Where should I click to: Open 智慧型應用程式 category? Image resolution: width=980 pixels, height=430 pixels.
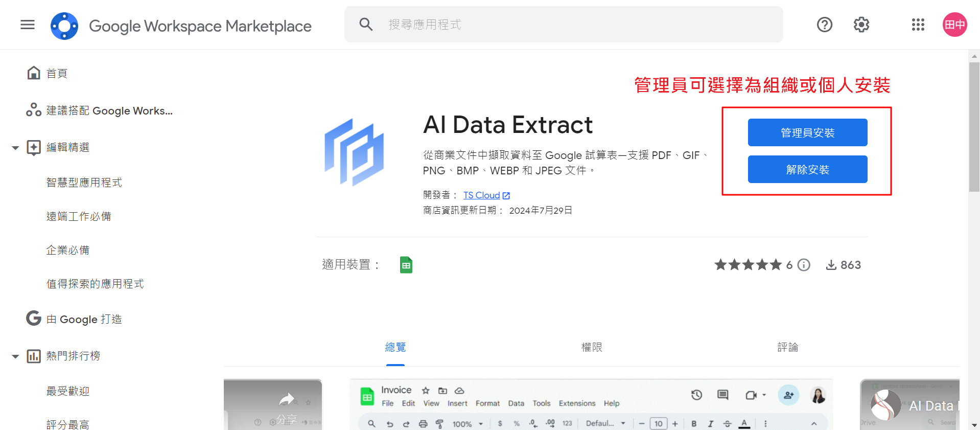tap(84, 183)
